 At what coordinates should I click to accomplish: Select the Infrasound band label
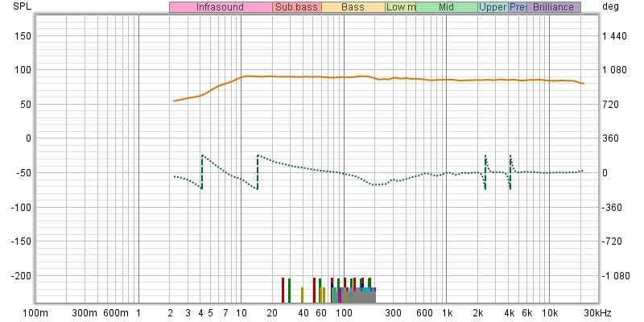(221, 7)
